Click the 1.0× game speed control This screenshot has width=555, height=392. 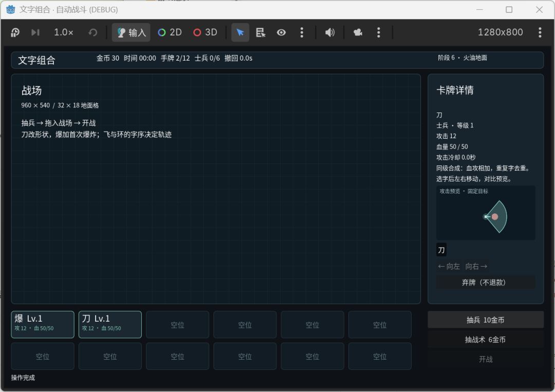pos(64,32)
